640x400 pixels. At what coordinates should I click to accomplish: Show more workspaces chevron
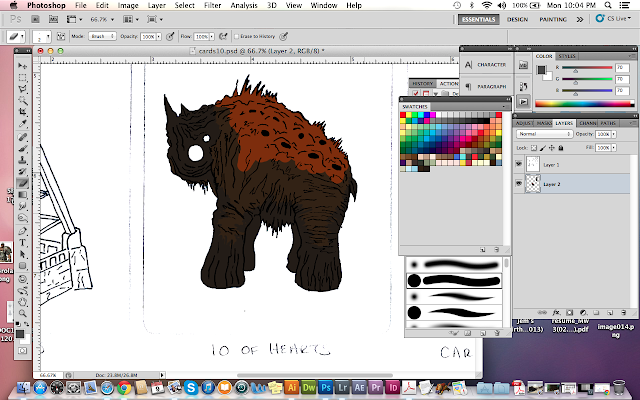coord(580,19)
